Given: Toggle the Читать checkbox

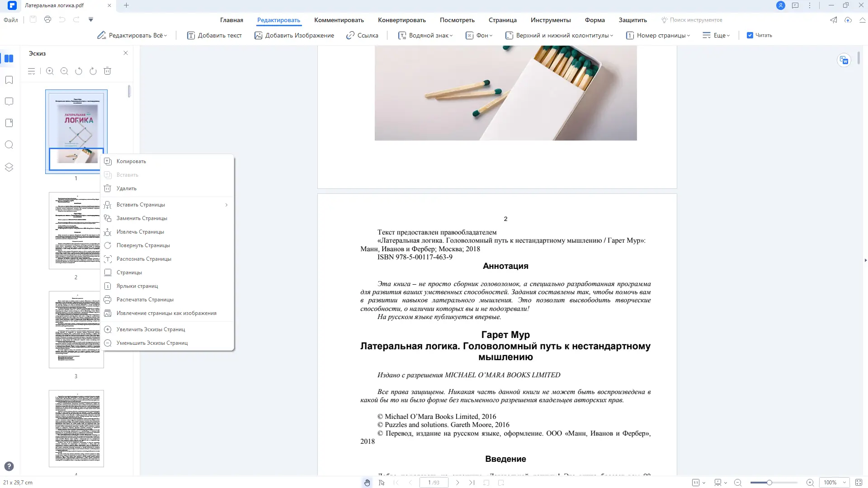Looking at the screenshot, I should click(750, 35).
